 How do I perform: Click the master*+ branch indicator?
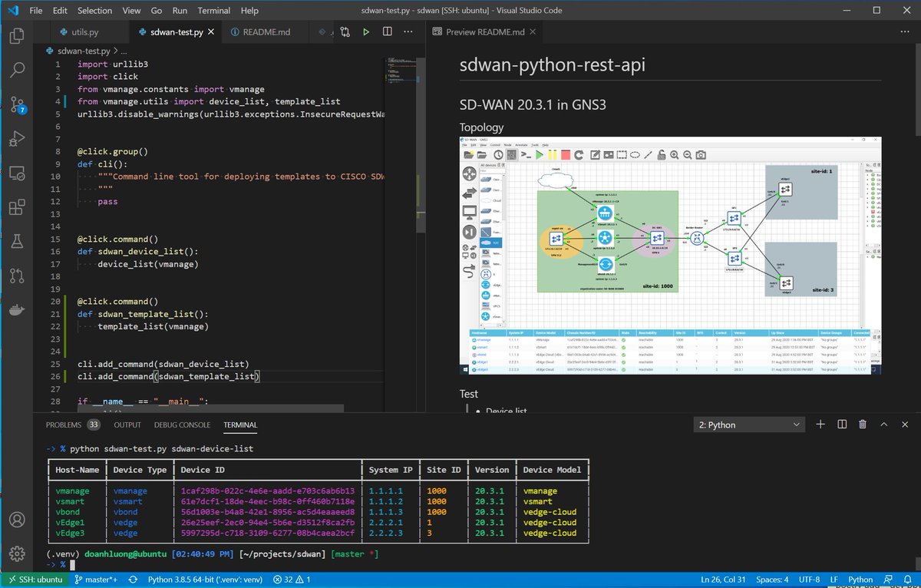tap(96, 580)
